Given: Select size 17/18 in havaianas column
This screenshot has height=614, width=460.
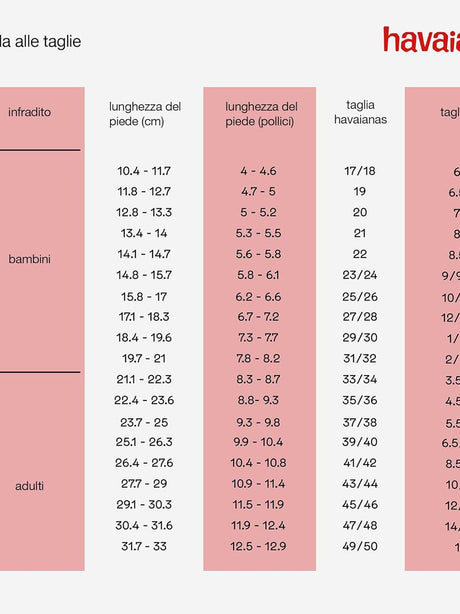Looking at the screenshot, I should [x=360, y=171].
